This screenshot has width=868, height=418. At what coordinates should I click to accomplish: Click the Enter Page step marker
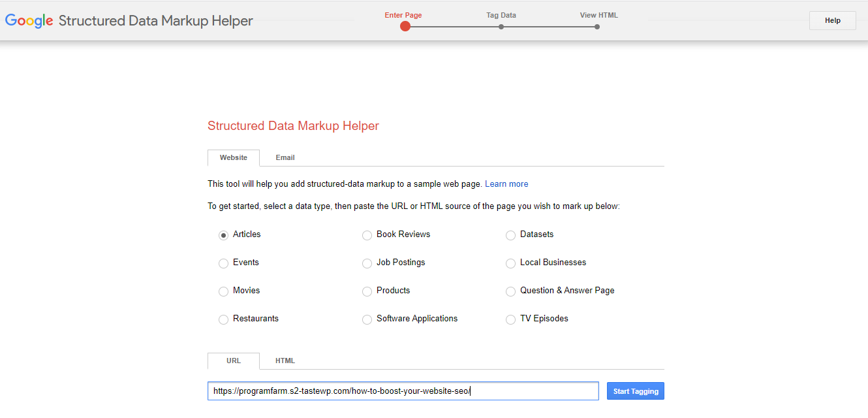(x=405, y=26)
